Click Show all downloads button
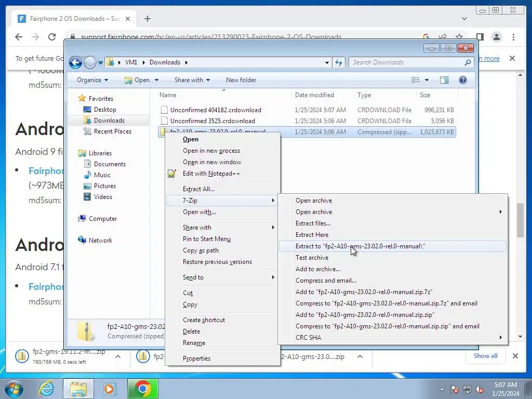 pos(486,355)
